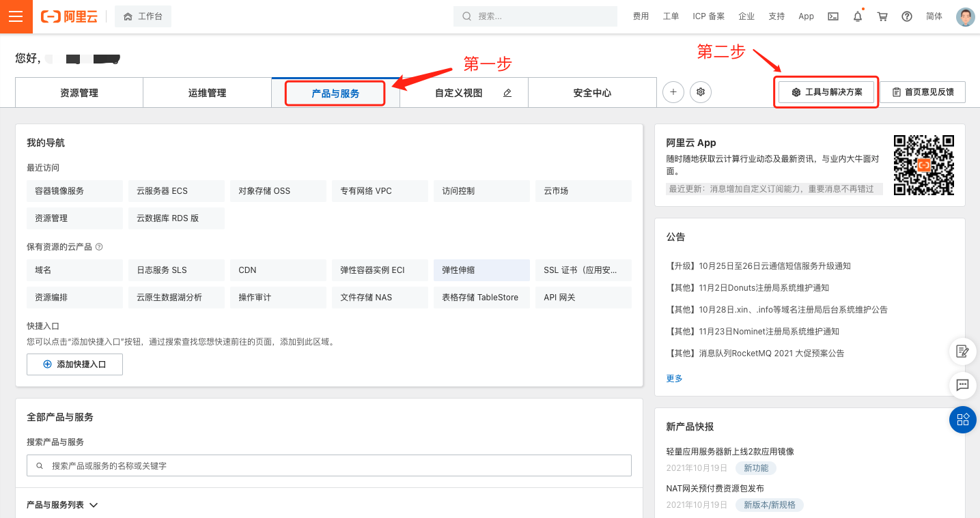Screen dimensions: 980x518
Task: Open NAT网关预付费资源包发布 news
Action: pos(715,489)
